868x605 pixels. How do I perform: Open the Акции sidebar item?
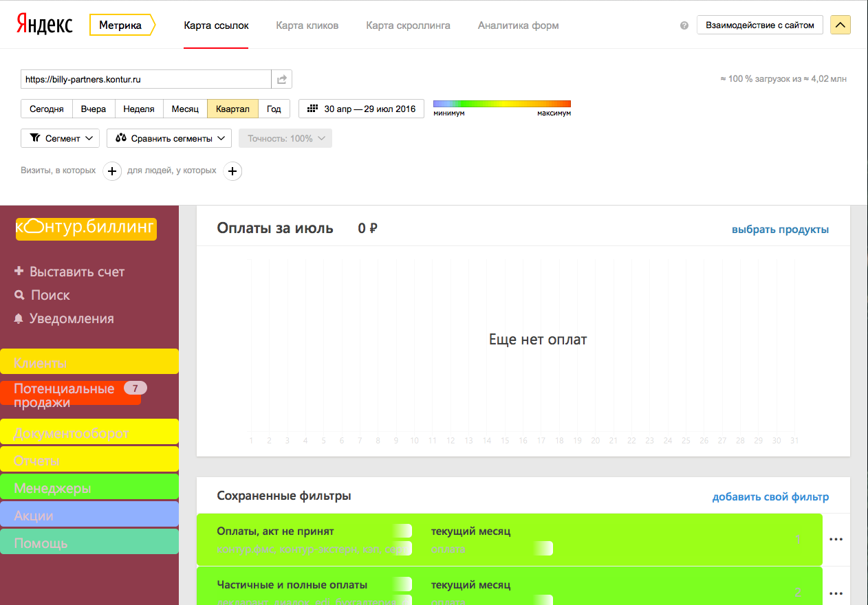coord(89,514)
